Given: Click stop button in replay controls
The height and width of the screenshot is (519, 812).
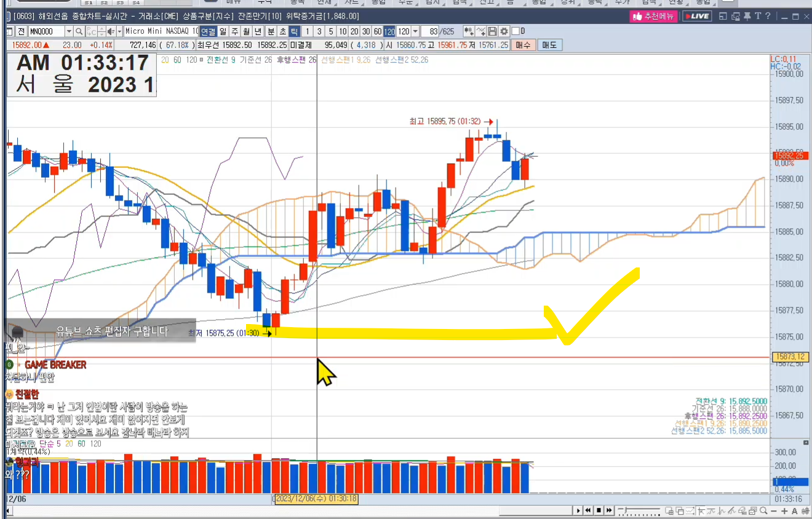Looking at the screenshot, I should click(x=599, y=511).
